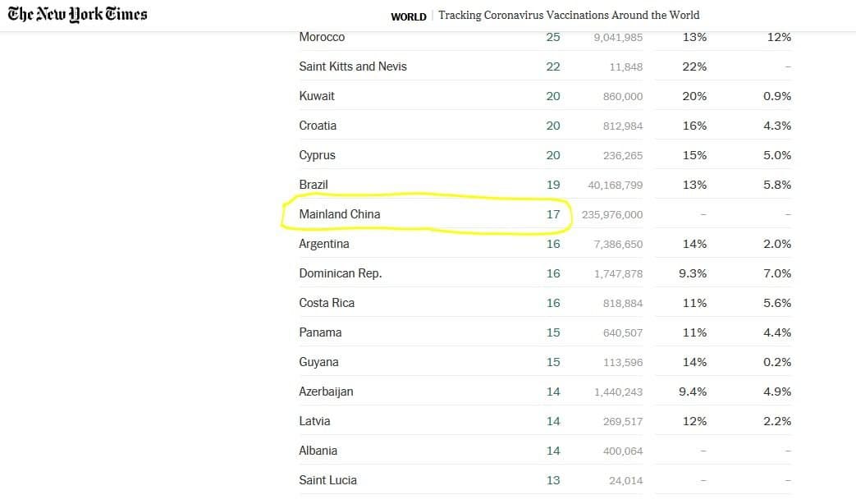856x504 pixels.
Task: Click Croatia's 812,984 doses value
Action: pyautogui.click(x=623, y=126)
